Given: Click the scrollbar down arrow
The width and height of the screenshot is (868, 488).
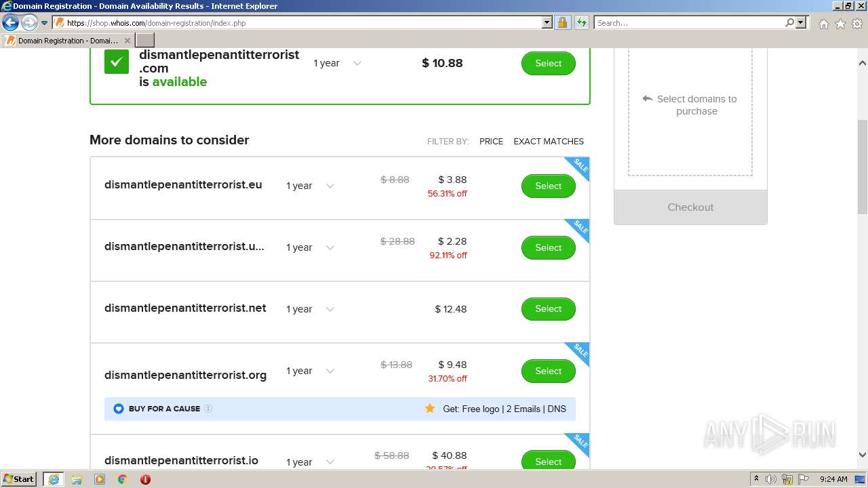Looking at the screenshot, I should (862, 455).
